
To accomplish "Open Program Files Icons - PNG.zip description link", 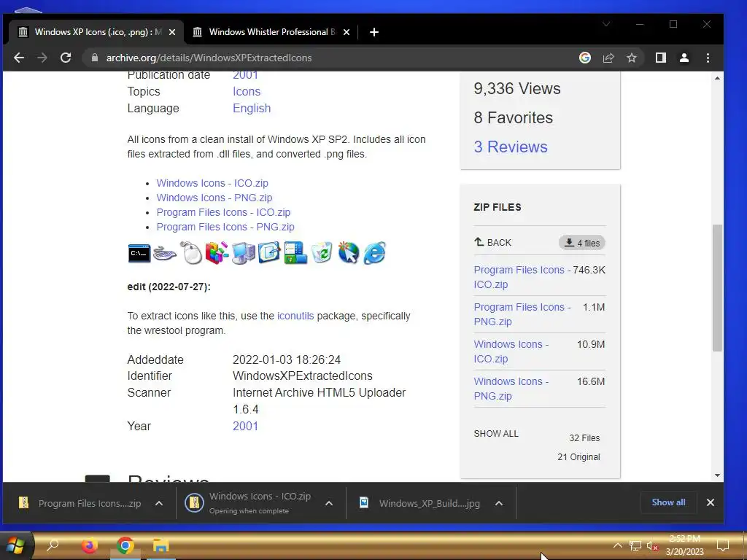I will click(225, 227).
